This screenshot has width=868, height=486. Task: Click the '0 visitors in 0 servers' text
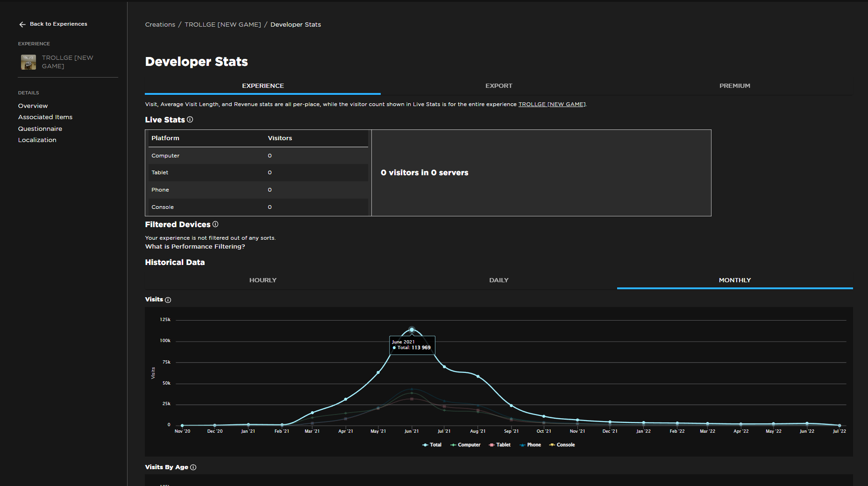[424, 173]
